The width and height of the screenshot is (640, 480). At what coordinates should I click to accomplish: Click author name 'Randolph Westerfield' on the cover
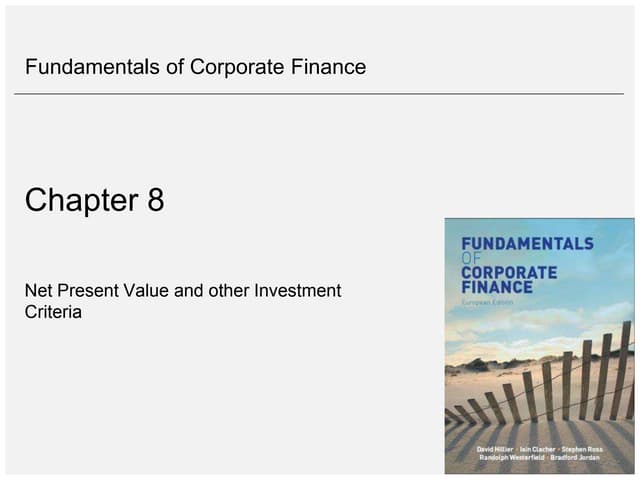tap(512, 458)
